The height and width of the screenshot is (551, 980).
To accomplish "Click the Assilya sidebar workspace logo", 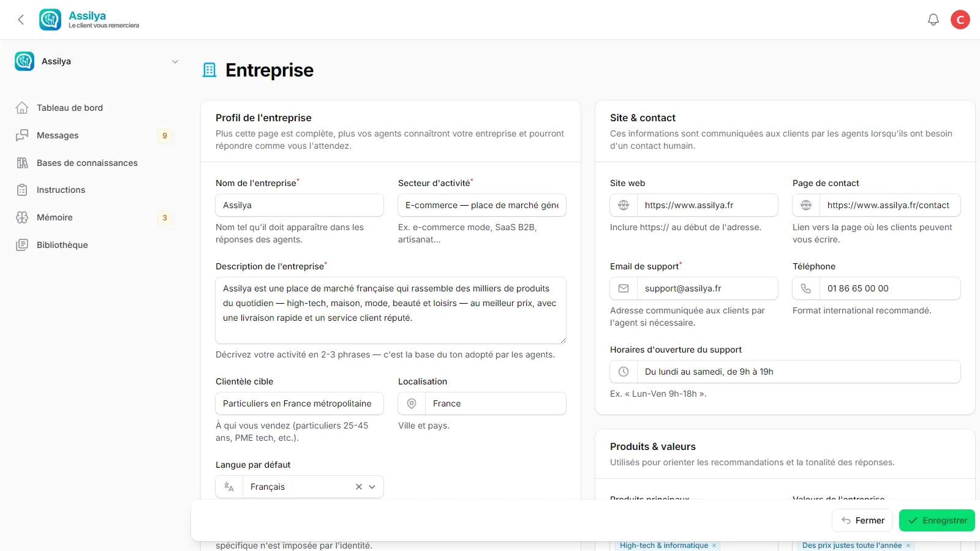I will coord(24,61).
